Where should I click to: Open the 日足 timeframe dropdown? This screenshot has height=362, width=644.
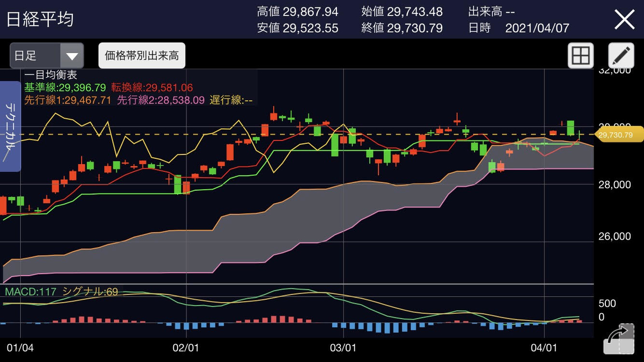pyautogui.click(x=47, y=56)
